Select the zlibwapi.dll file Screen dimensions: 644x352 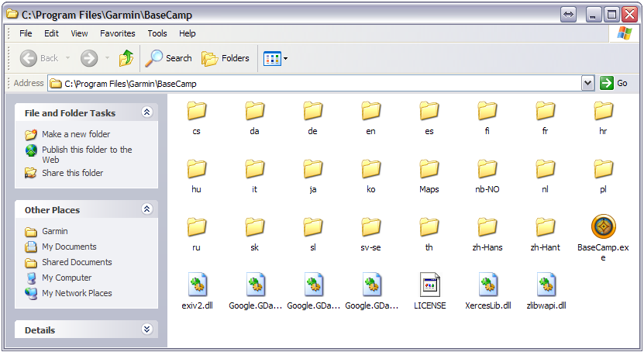click(546, 285)
